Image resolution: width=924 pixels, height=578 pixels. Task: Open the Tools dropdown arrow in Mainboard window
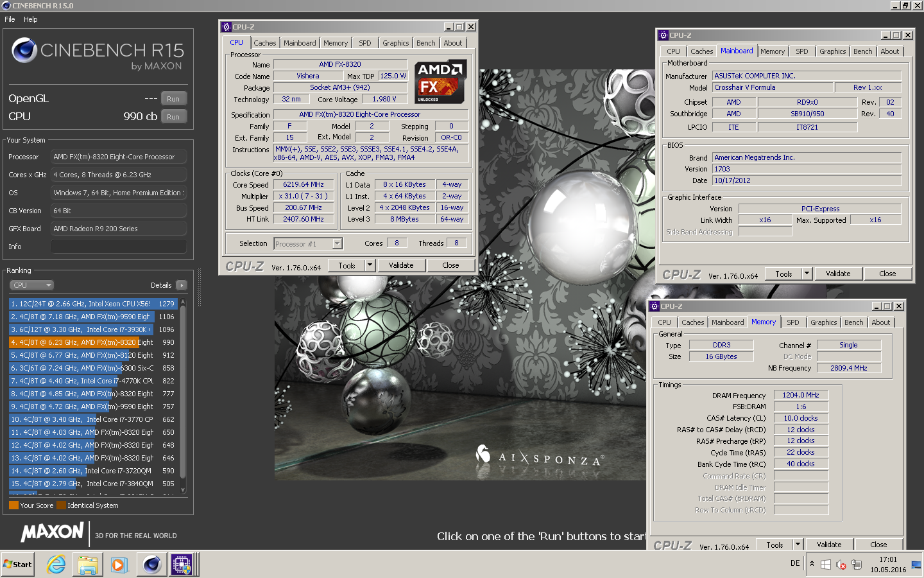click(807, 274)
